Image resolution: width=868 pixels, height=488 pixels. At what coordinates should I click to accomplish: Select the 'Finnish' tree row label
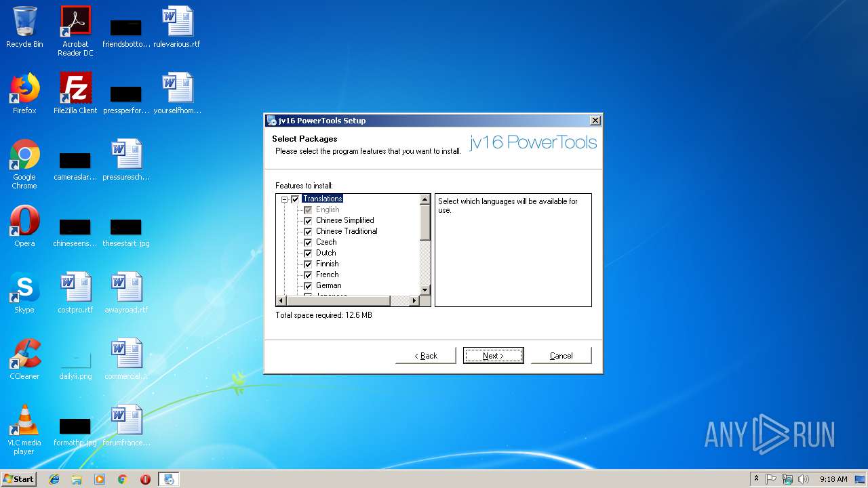[328, 264]
